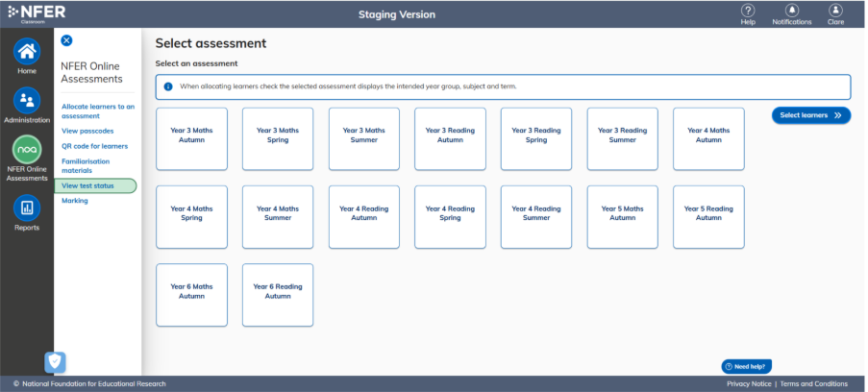Screen dimensions: 868x392
Task: Choose Year 3 Reading Autumn card
Action: 450,139
